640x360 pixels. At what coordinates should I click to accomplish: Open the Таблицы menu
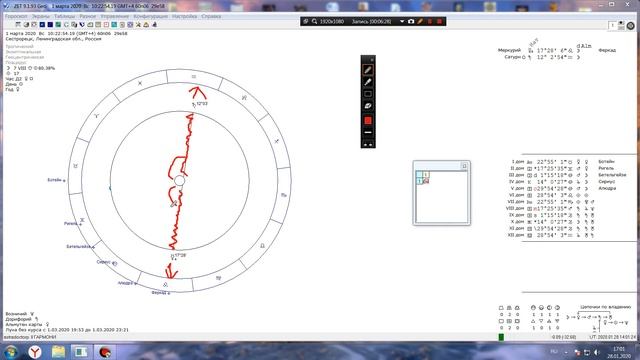pyautogui.click(x=64, y=16)
